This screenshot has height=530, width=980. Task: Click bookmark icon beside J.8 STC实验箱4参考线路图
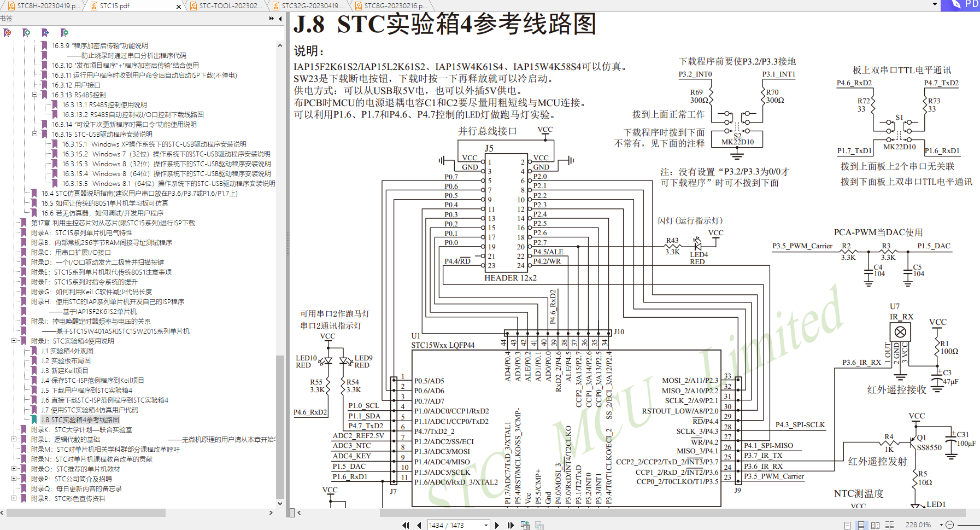click(x=34, y=420)
